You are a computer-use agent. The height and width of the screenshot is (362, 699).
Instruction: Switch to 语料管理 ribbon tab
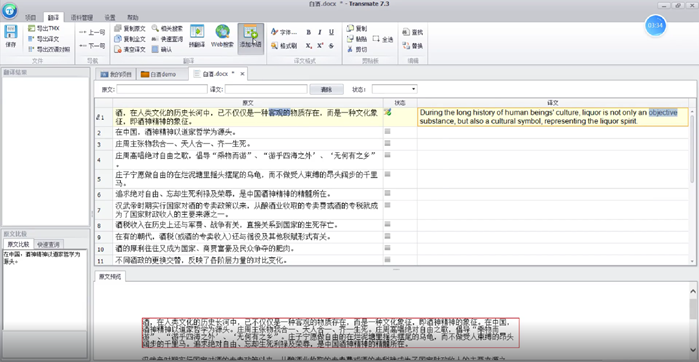pos(82,17)
